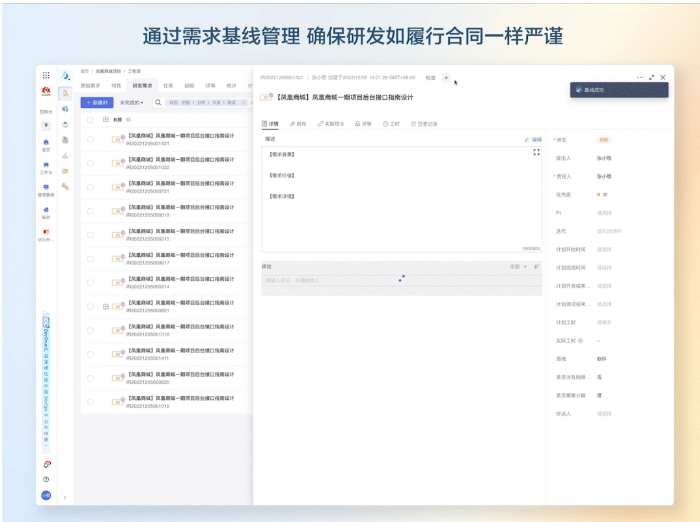Screen dimensions: 700x522
Task: Open the 工作台 workbench sidebar icon
Action: (46, 165)
